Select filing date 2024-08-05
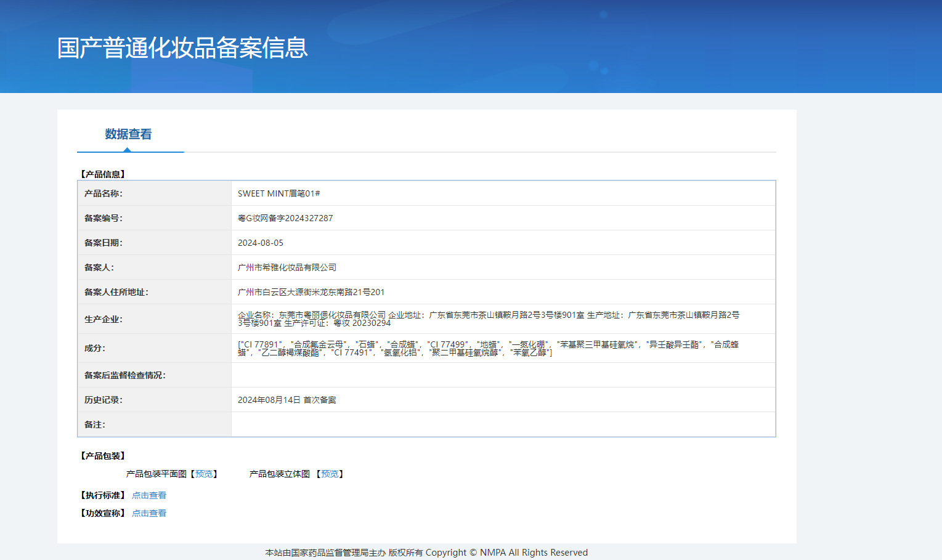 [261, 243]
